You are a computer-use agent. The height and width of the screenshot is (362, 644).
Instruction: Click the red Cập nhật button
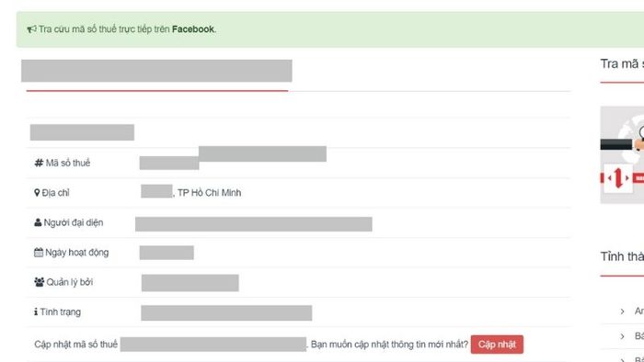coord(497,345)
